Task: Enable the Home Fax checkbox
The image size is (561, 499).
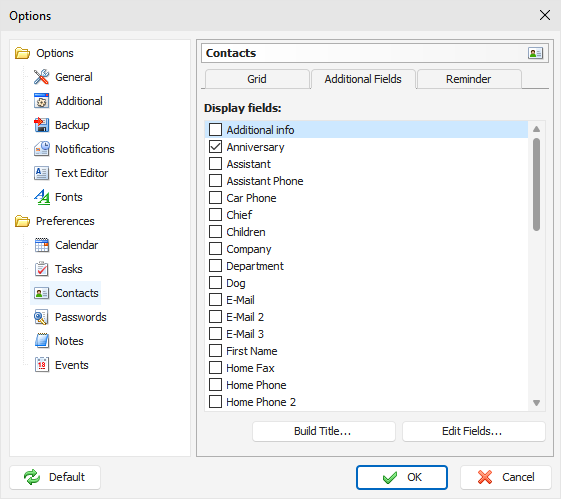Action: (x=215, y=367)
